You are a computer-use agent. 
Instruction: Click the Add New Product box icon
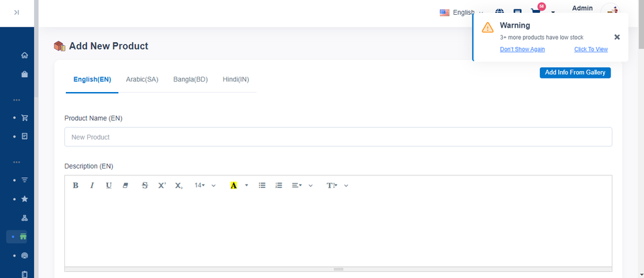tap(60, 46)
